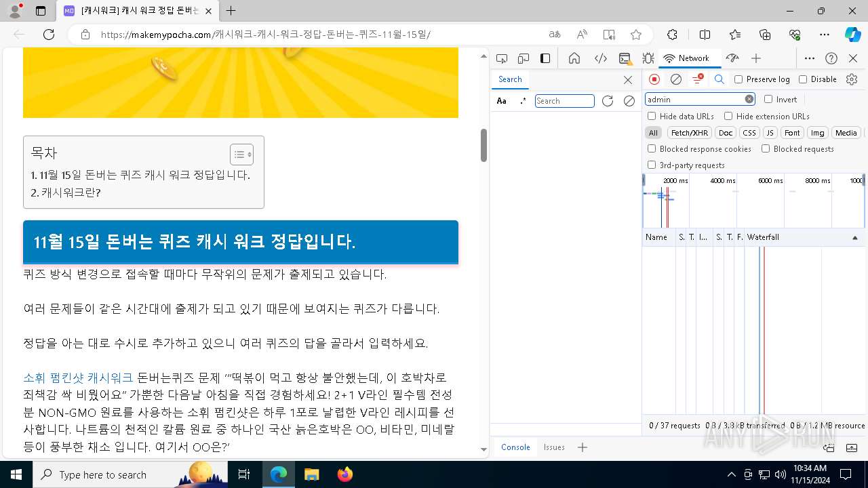This screenshot has width=868, height=488.
Task: Open the Inspect element picker tool
Action: pyautogui.click(x=502, y=58)
